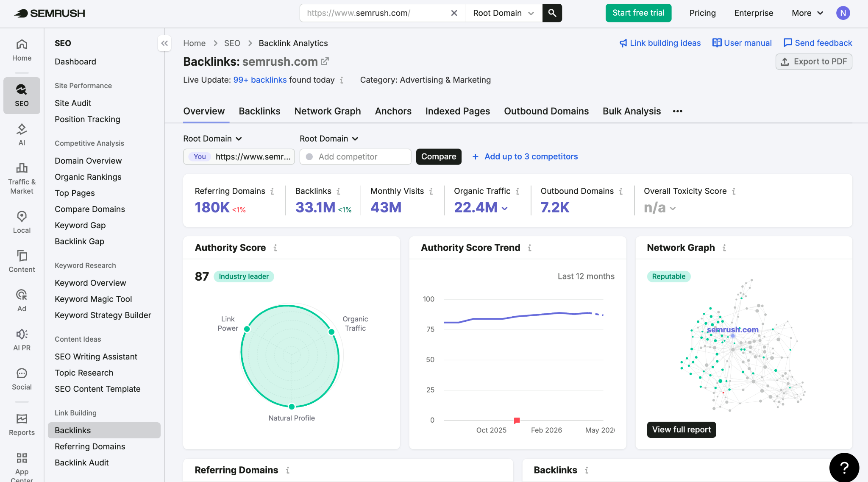The height and width of the screenshot is (482, 868).
Task: Expand Organic Traffic 22.4M dropdown
Action: coord(504,208)
